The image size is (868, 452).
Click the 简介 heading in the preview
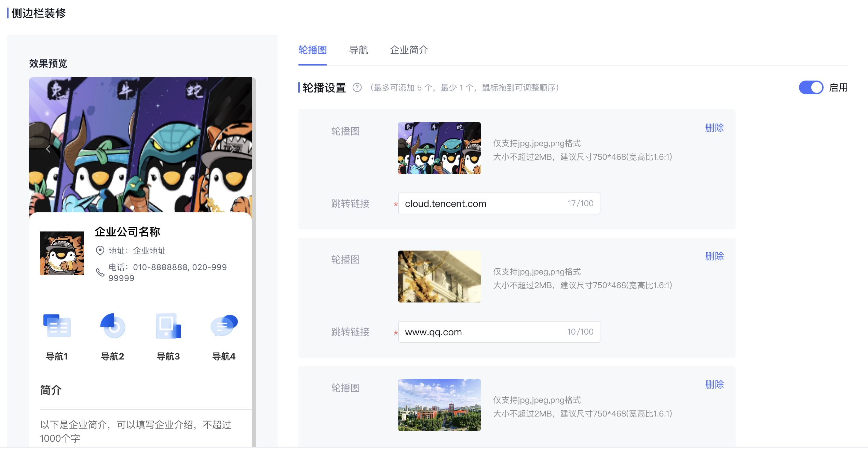pos(51,390)
